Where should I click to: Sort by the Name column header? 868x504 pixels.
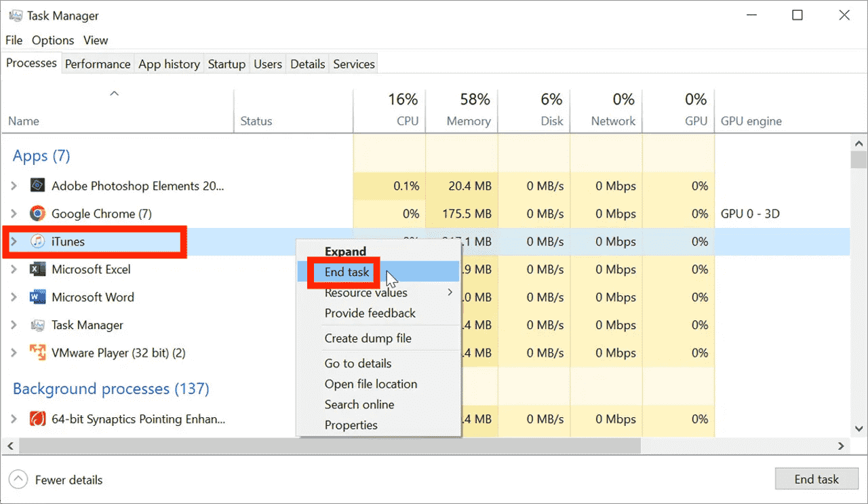click(x=117, y=111)
